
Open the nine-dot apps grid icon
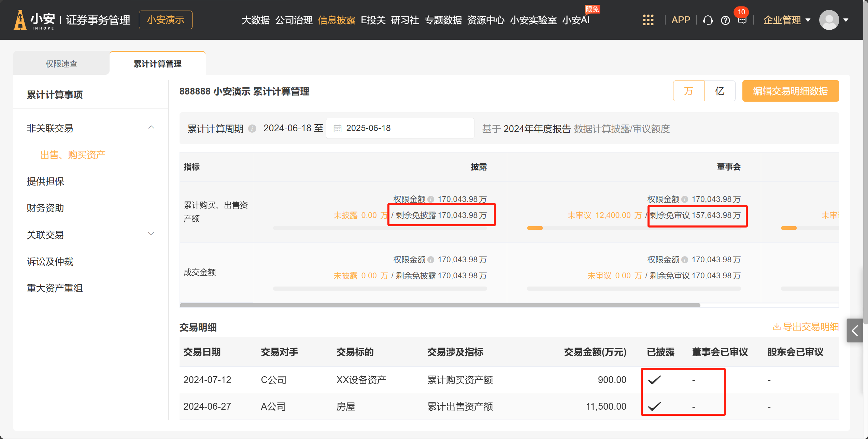648,20
